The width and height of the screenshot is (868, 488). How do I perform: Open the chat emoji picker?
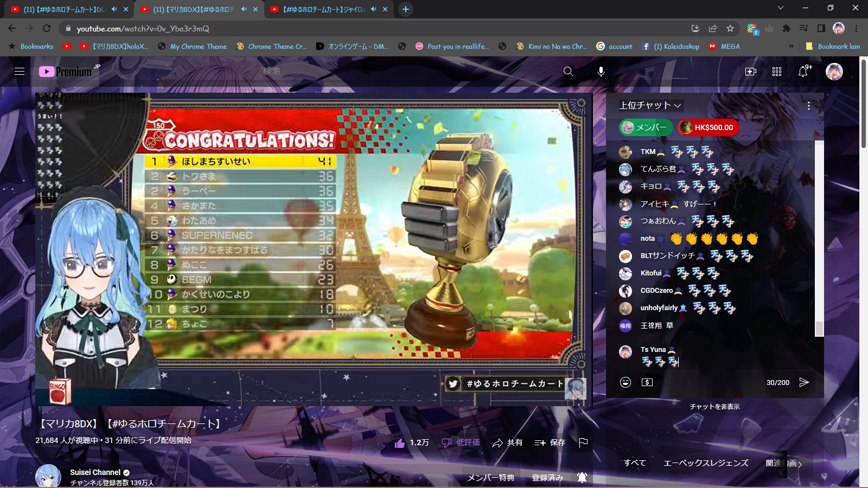[626, 382]
